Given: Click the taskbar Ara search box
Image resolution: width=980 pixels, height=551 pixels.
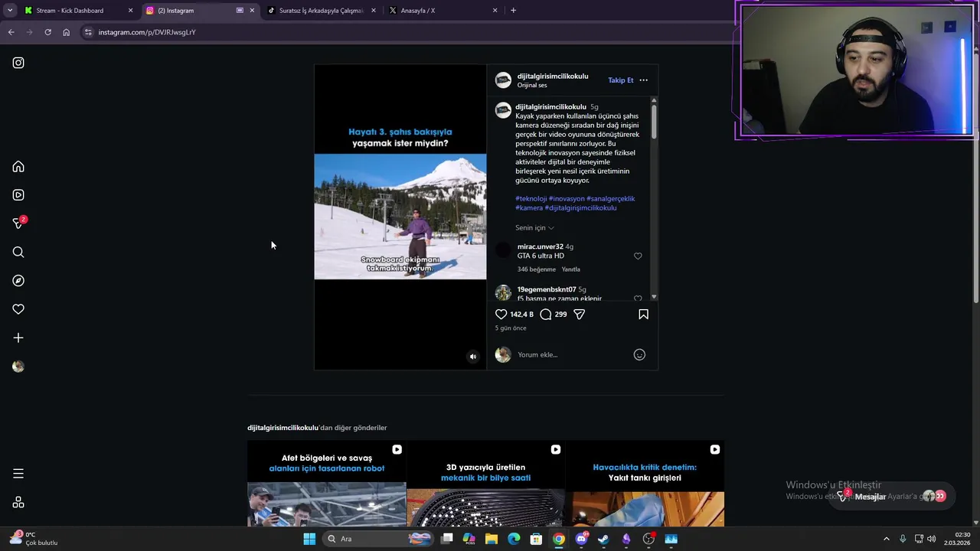Looking at the screenshot, I should tap(377, 539).
